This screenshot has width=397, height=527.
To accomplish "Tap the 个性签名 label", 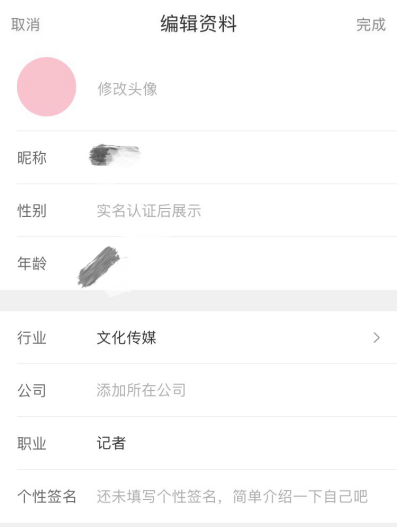I will coord(47,496).
